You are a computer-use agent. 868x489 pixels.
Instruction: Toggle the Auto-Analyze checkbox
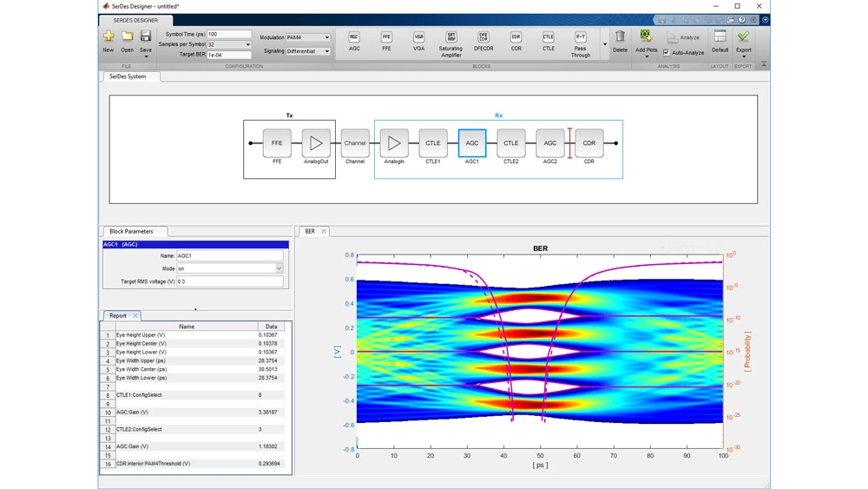(666, 53)
